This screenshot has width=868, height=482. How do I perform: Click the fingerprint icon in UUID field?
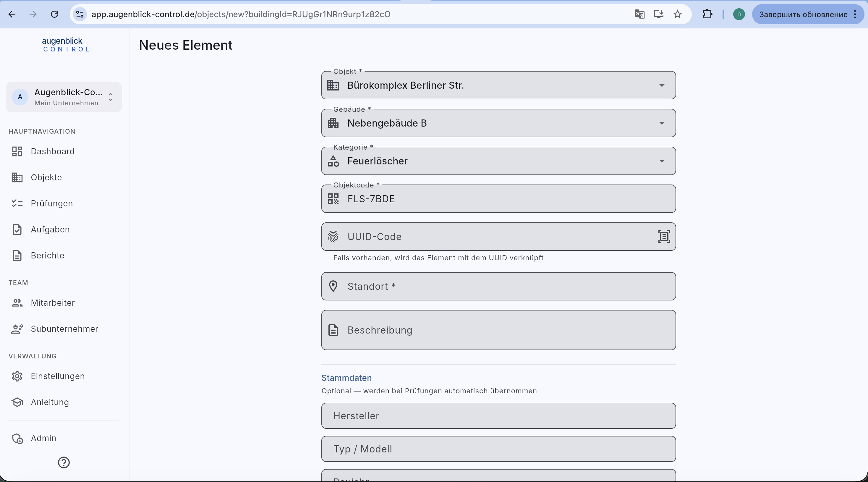[x=333, y=237]
